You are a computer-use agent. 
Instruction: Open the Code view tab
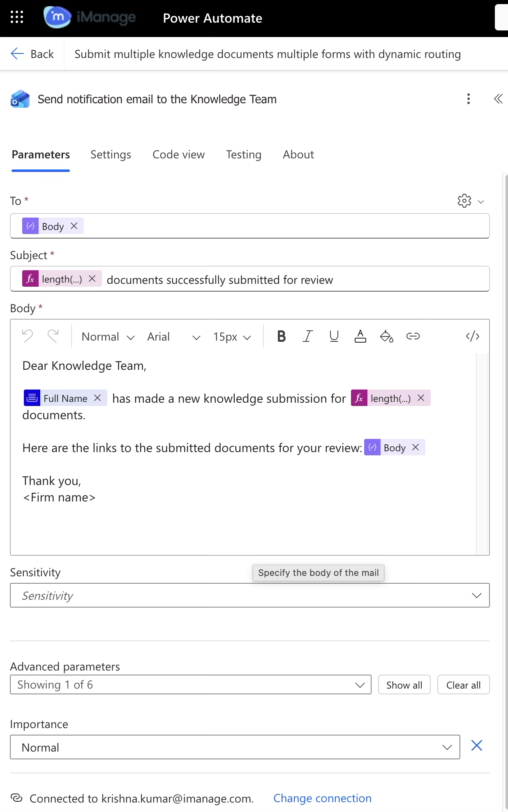178,155
